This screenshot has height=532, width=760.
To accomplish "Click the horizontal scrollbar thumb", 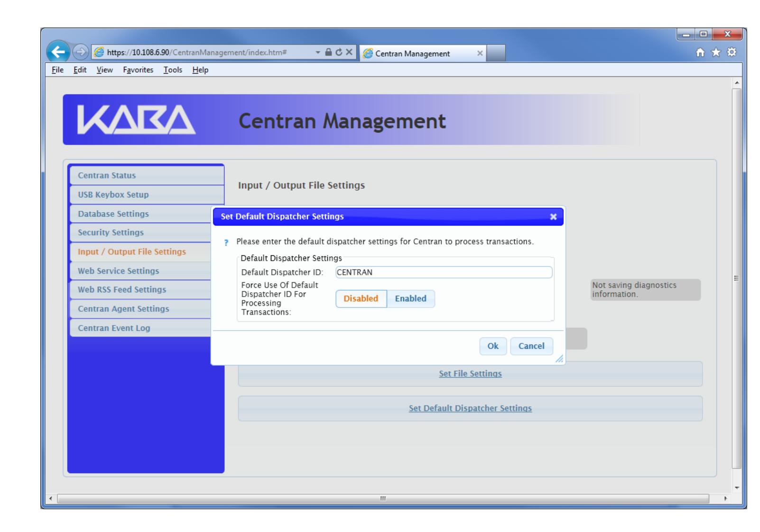I will click(x=383, y=499).
